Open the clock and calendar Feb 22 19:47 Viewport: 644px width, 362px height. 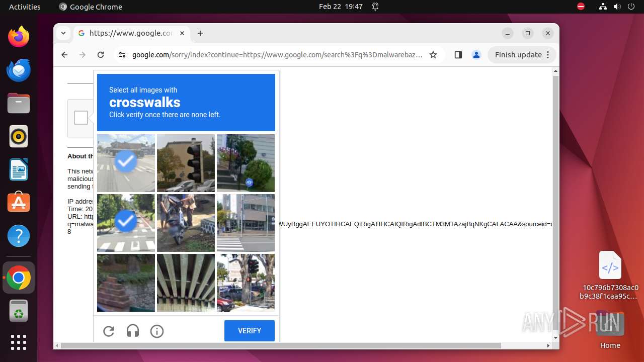coord(341,7)
